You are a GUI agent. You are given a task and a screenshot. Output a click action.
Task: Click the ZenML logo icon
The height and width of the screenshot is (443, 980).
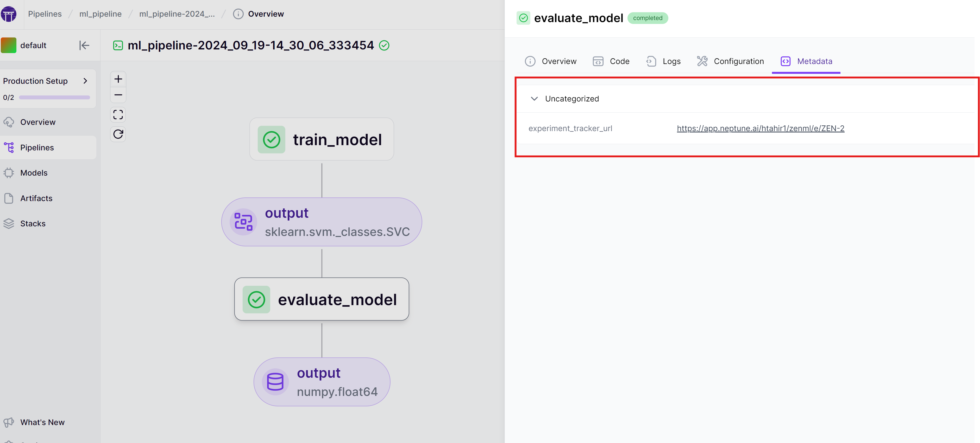coord(8,14)
